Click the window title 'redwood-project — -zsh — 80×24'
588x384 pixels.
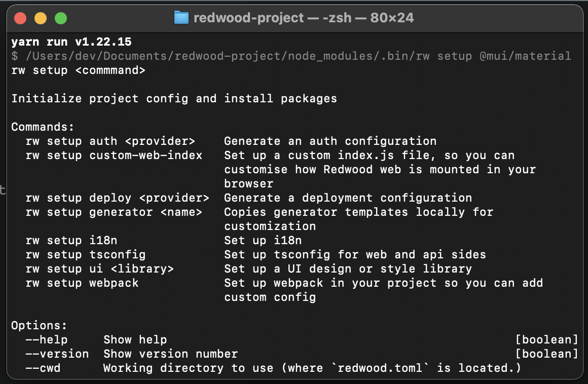click(x=303, y=18)
